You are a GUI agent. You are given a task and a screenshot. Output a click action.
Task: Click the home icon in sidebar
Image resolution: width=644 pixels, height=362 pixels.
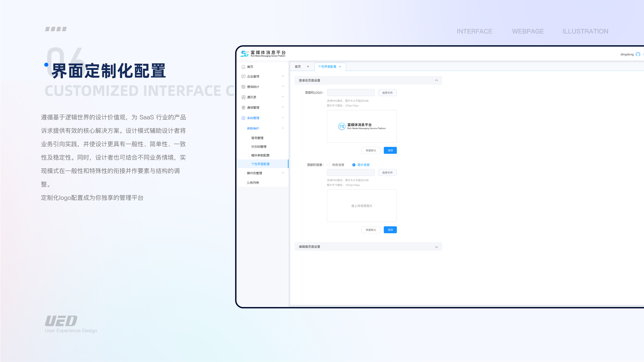243,67
